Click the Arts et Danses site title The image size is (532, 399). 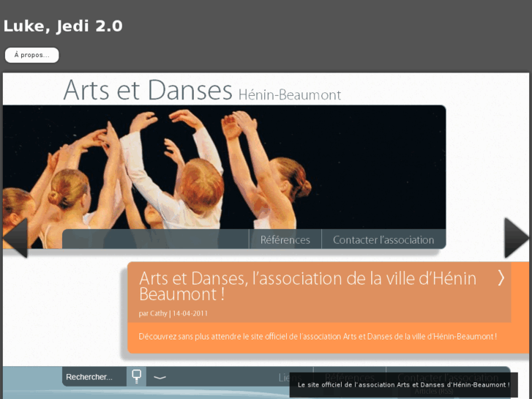click(x=148, y=90)
